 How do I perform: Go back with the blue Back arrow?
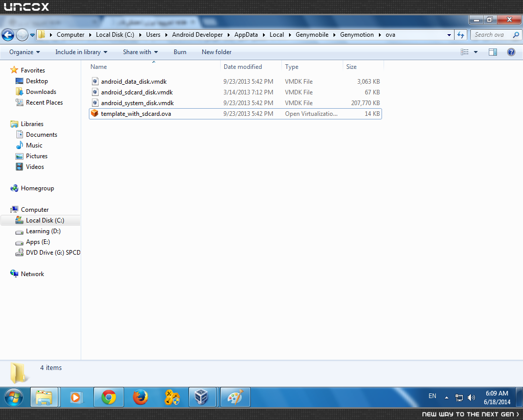click(x=8, y=35)
